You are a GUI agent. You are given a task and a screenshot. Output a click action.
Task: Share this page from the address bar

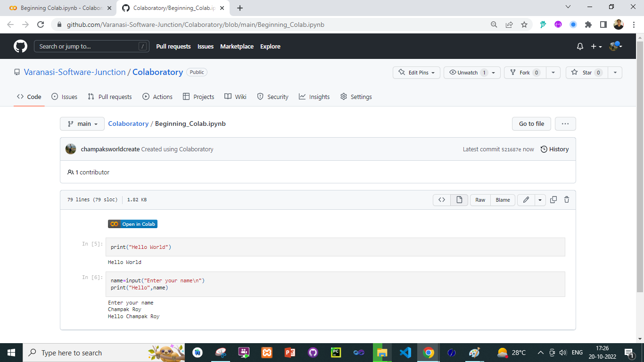(509, 25)
